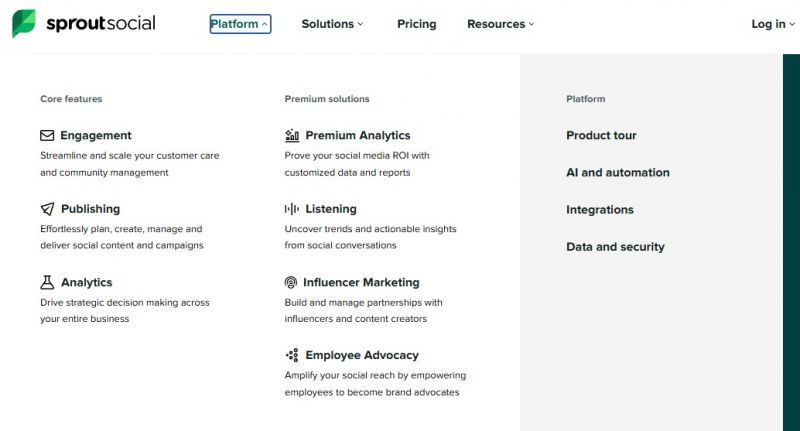Go to the Pricing page

point(416,24)
